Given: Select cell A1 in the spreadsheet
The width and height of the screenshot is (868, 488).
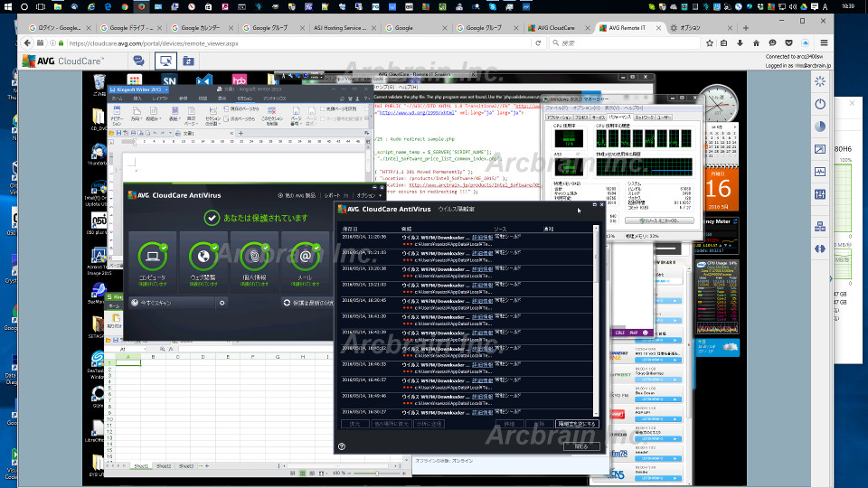Looking at the screenshot, I should [127, 363].
